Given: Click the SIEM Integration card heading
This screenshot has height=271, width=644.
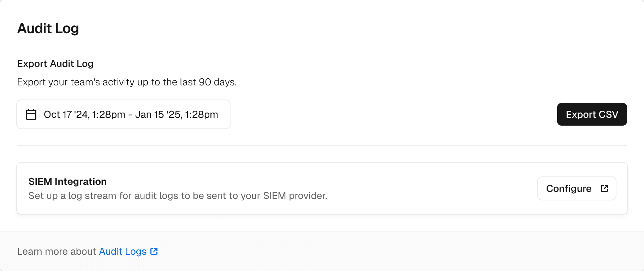Looking at the screenshot, I should coord(67,181).
